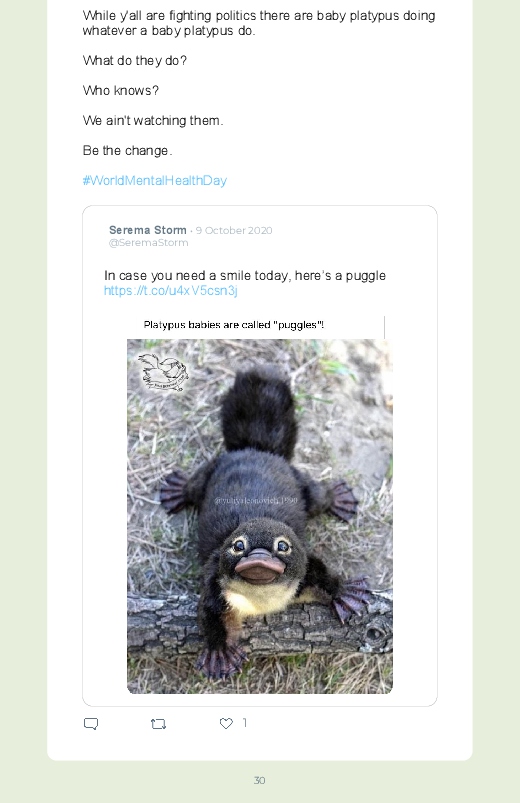Click the @yuliyaleonovich watermark text on photo

pos(256,500)
